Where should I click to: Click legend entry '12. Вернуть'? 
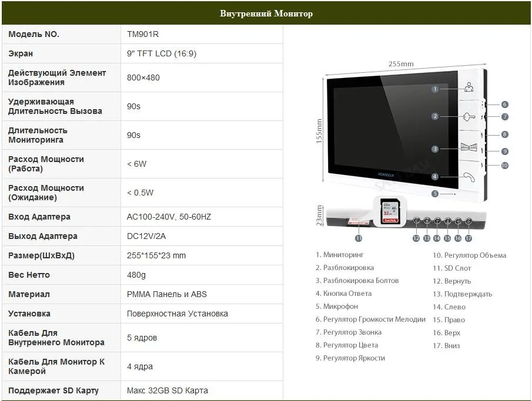452,281
